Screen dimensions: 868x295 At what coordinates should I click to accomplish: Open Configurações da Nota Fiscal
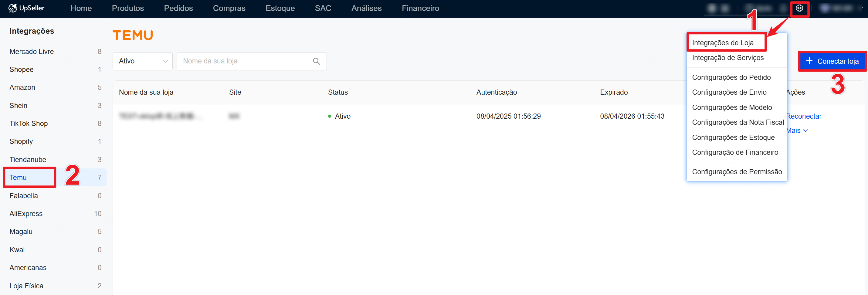pos(737,122)
